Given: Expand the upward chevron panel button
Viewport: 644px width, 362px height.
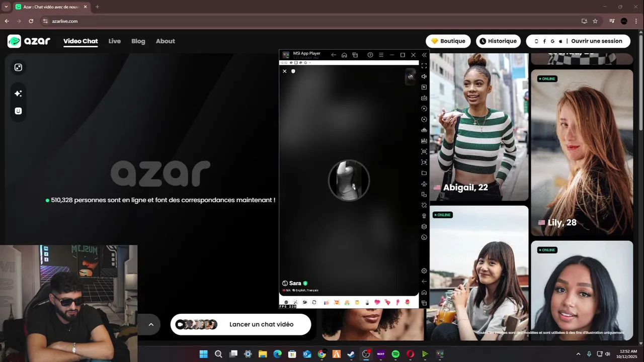Looking at the screenshot, I should (x=150, y=324).
